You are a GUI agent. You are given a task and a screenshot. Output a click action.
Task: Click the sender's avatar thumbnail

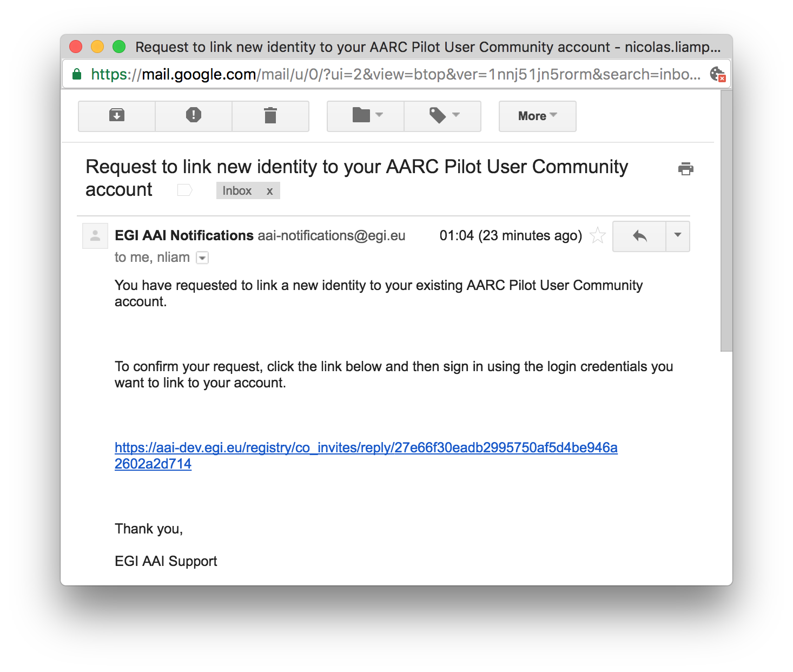pos(95,236)
